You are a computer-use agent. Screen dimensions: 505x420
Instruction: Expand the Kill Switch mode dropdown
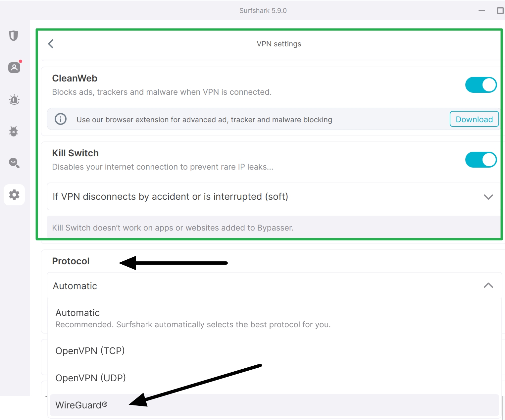[x=488, y=197]
